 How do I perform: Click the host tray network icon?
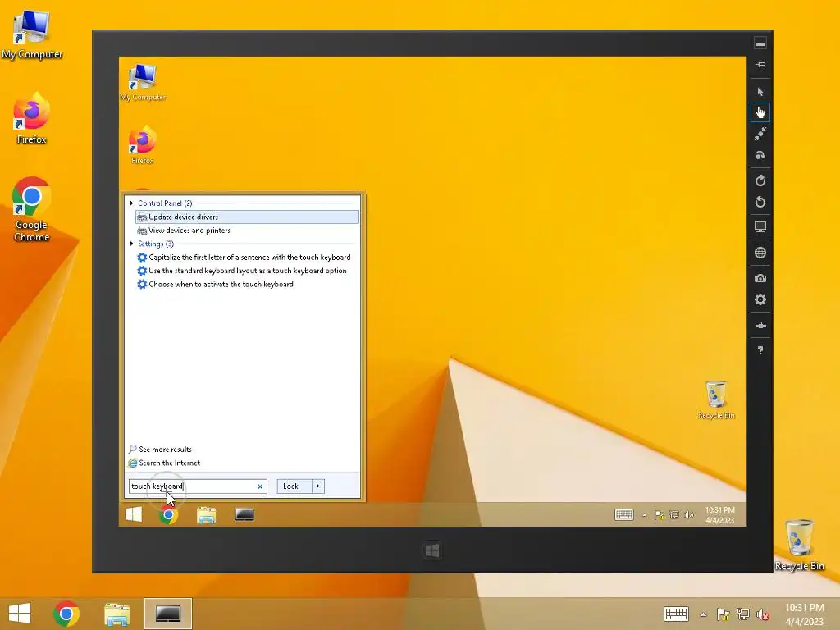coord(742,614)
